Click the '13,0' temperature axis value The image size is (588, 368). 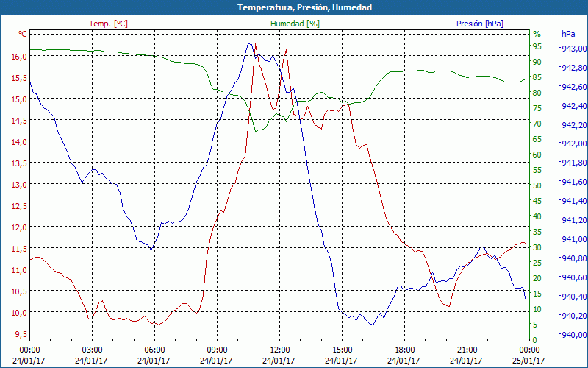tap(20, 185)
